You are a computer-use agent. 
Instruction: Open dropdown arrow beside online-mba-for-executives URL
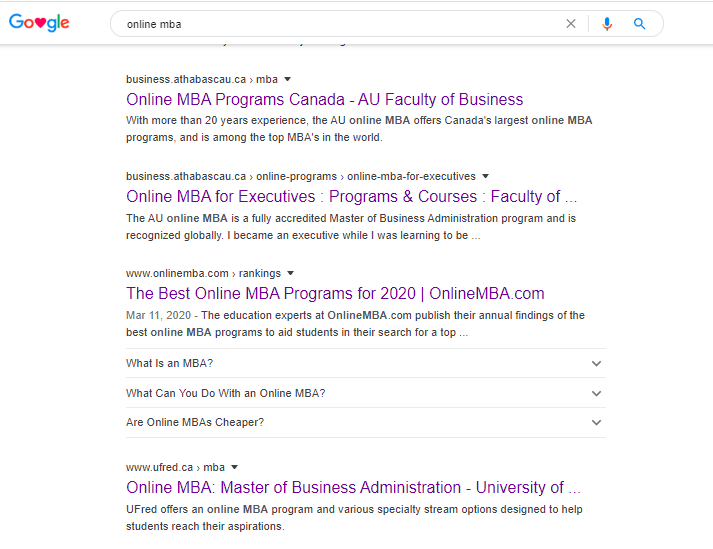[485, 176]
